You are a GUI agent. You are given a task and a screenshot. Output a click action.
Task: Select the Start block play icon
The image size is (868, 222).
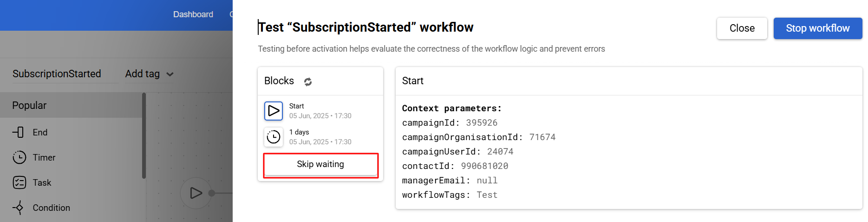pos(274,111)
